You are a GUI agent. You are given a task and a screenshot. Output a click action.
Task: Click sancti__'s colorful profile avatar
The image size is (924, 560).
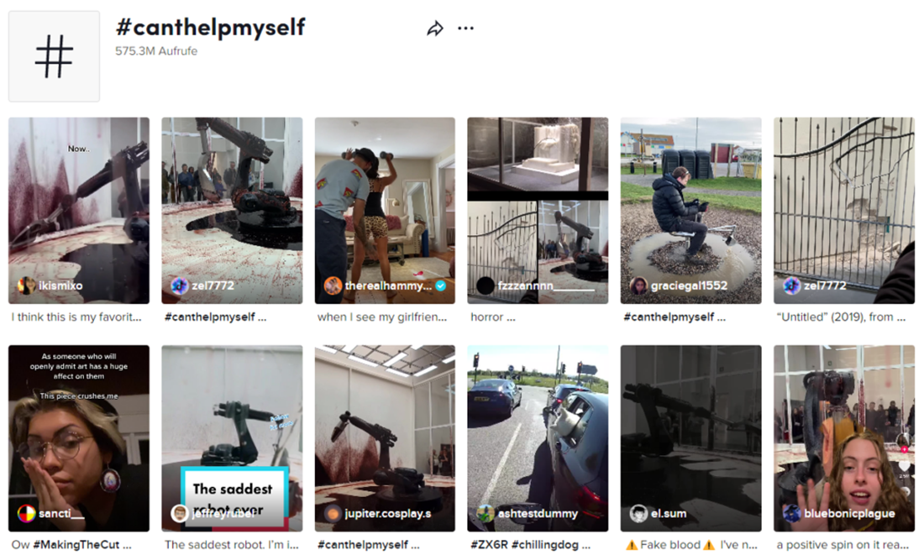tap(27, 514)
